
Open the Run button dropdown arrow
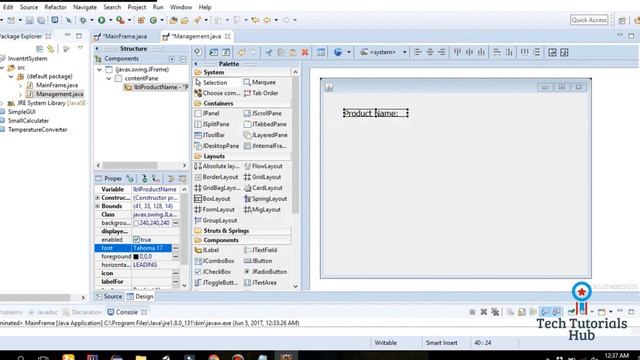pyautogui.click(x=110, y=20)
